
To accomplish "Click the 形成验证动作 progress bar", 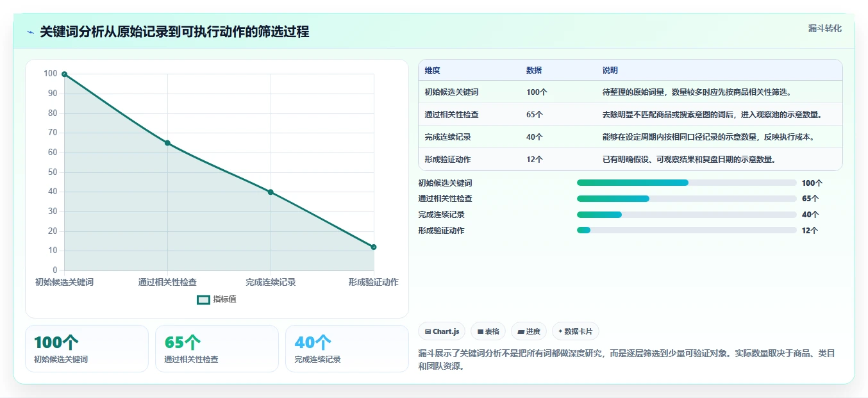I will (687, 230).
